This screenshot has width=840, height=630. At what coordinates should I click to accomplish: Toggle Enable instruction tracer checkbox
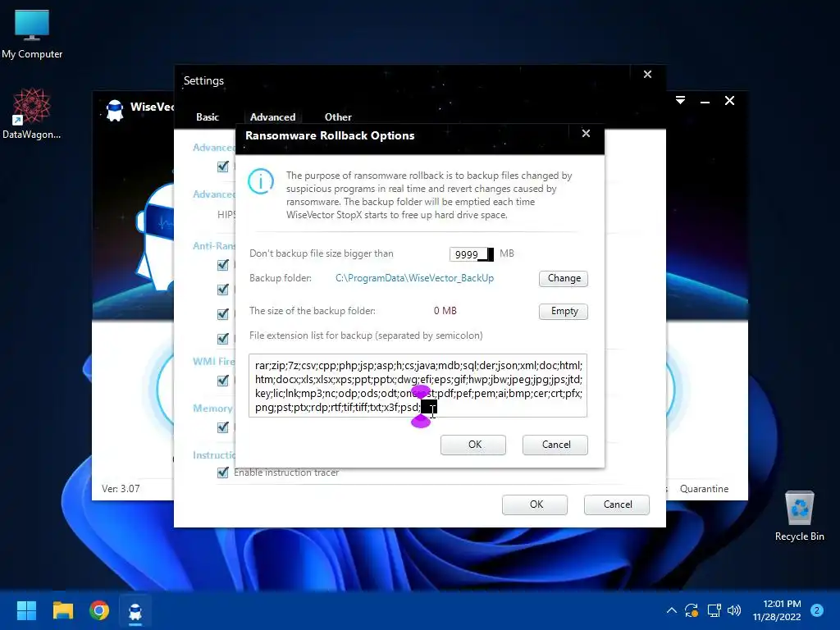coord(223,472)
